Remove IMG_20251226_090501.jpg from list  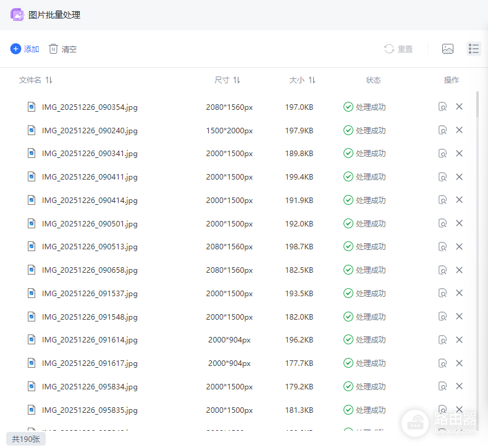[x=459, y=223]
